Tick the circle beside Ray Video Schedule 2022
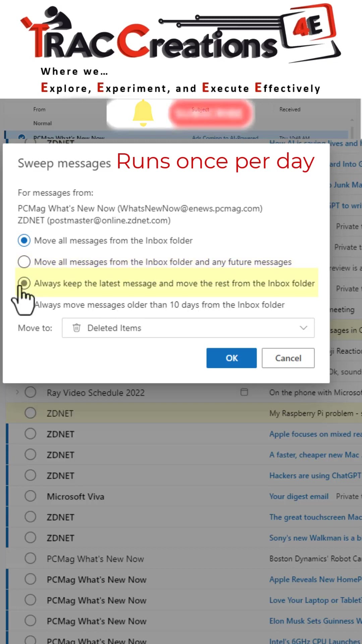 31,392
